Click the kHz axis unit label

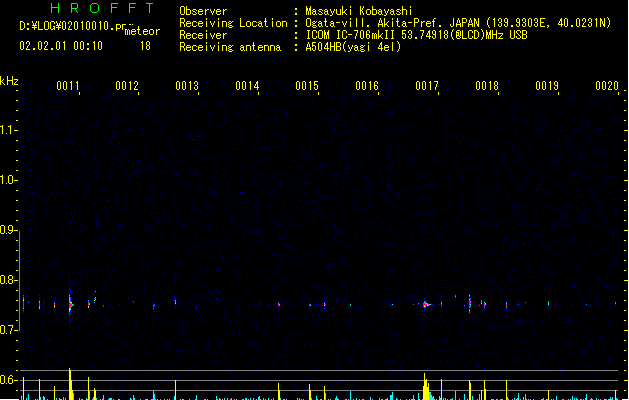click(x=9, y=81)
